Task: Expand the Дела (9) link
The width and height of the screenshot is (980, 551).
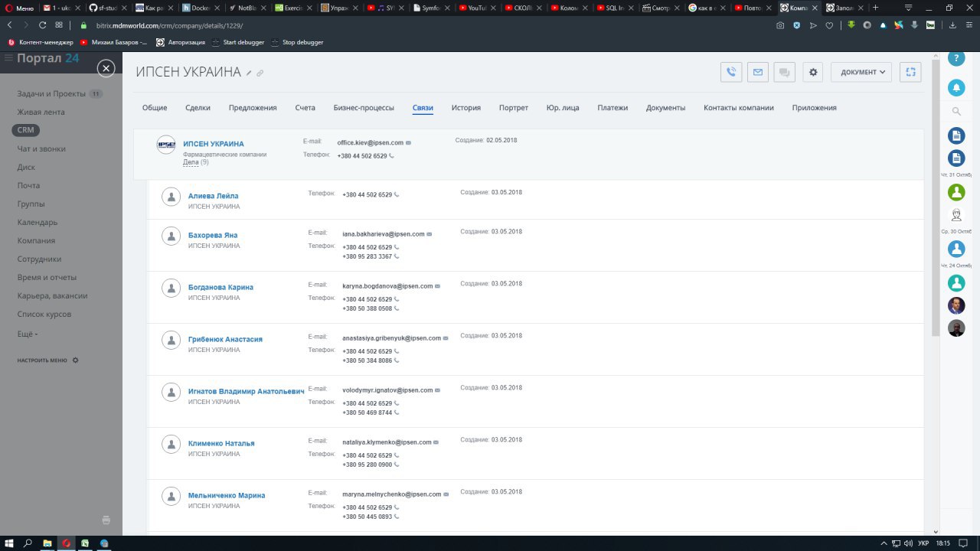Action: [196, 162]
